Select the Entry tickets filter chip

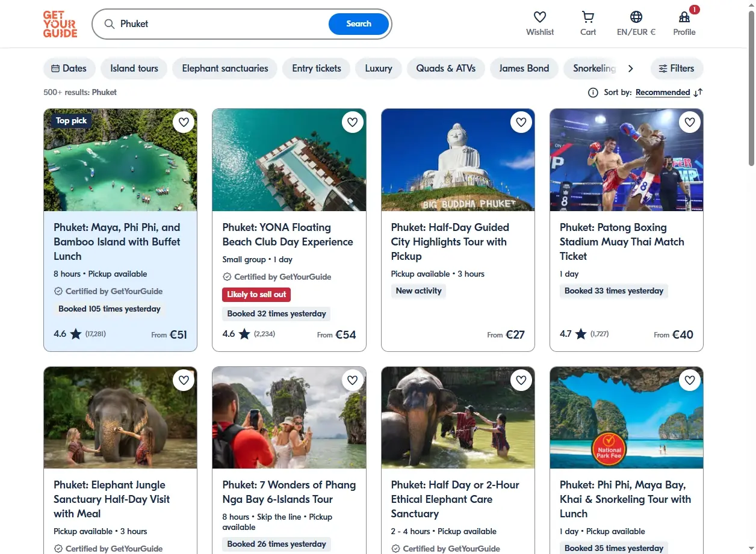coord(317,69)
